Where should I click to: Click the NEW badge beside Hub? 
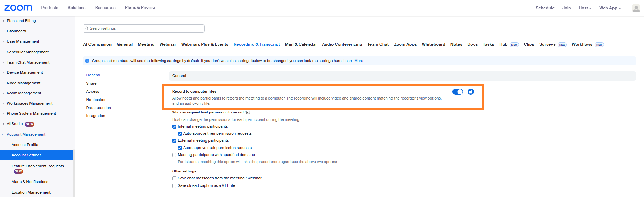(x=514, y=45)
